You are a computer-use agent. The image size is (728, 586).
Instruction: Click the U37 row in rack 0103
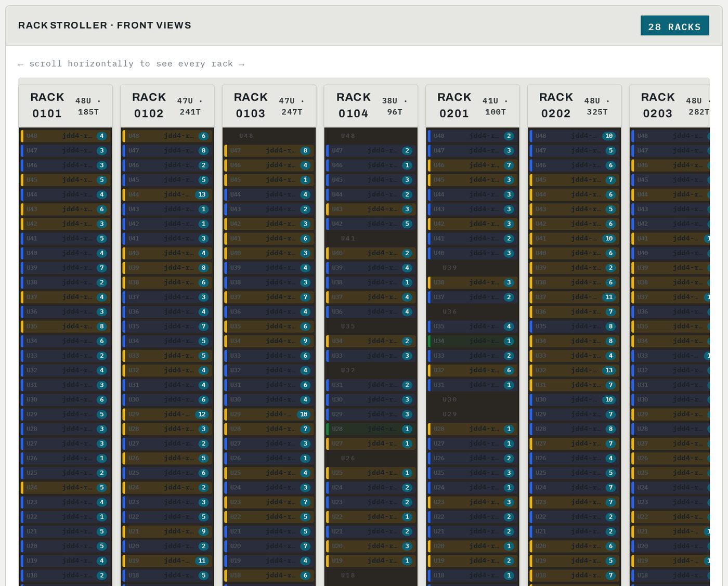tap(269, 297)
